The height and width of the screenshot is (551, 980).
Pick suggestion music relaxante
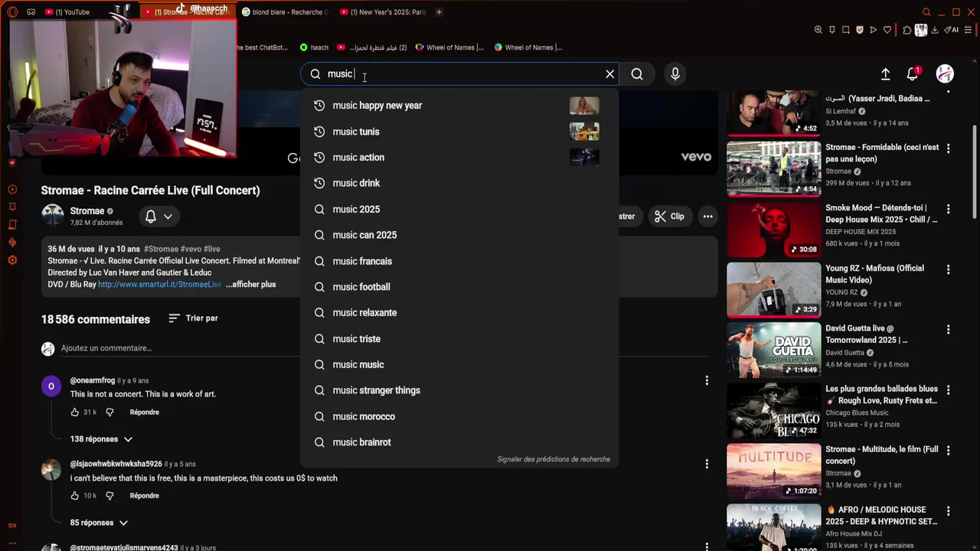459,313
